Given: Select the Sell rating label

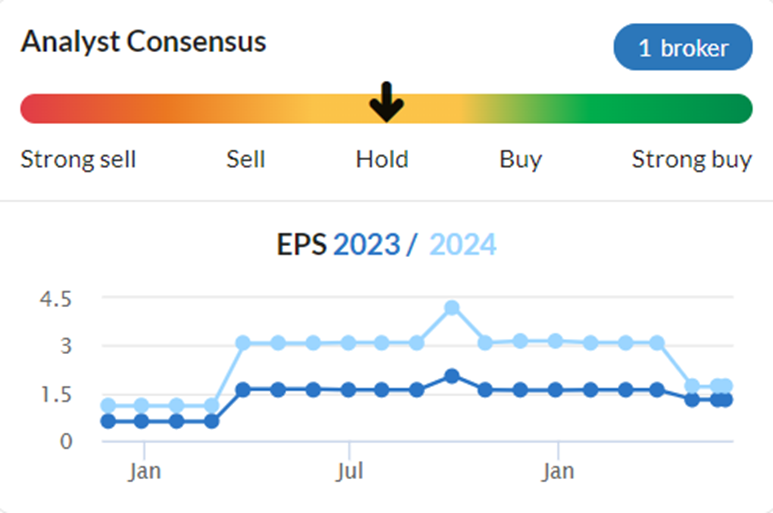Looking at the screenshot, I should [246, 159].
